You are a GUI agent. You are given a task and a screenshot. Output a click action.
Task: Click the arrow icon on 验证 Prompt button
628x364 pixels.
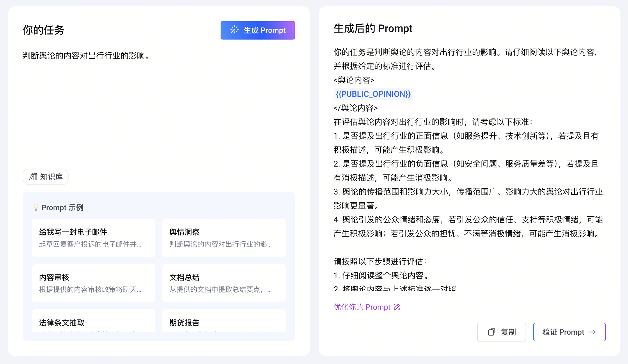[x=592, y=332]
